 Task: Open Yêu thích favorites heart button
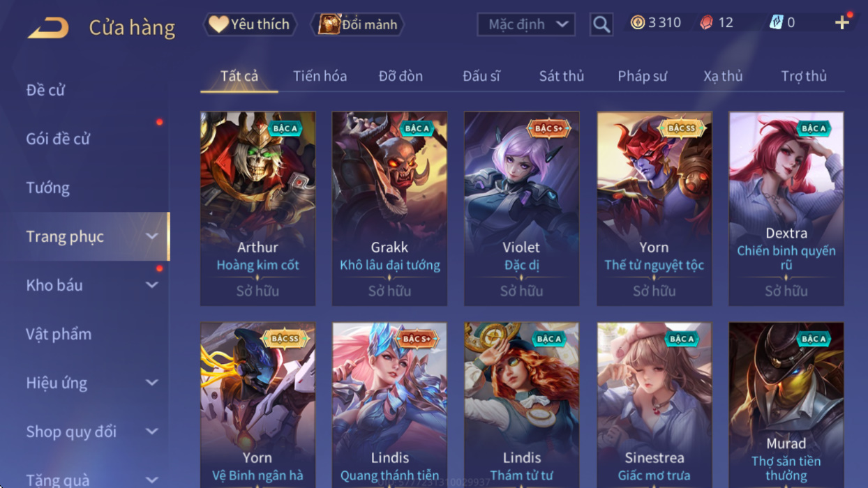click(x=250, y=24)
